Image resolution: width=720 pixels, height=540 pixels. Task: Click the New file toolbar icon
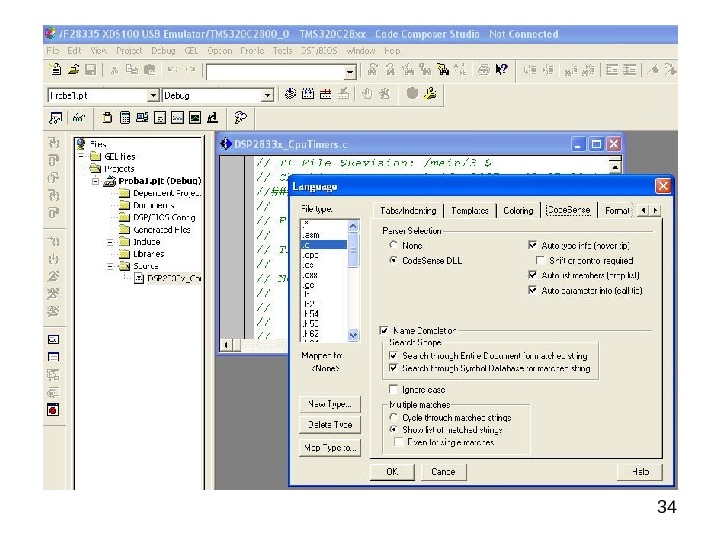click(x=56, y=70)
